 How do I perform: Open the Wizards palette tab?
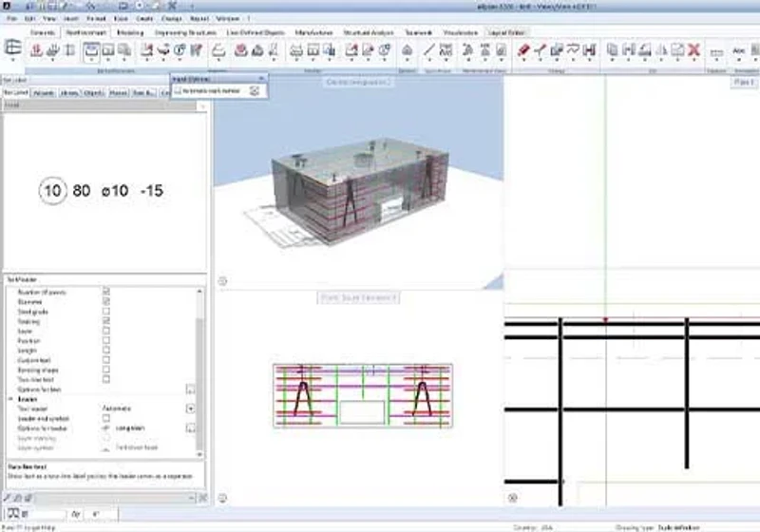point(44,92)
